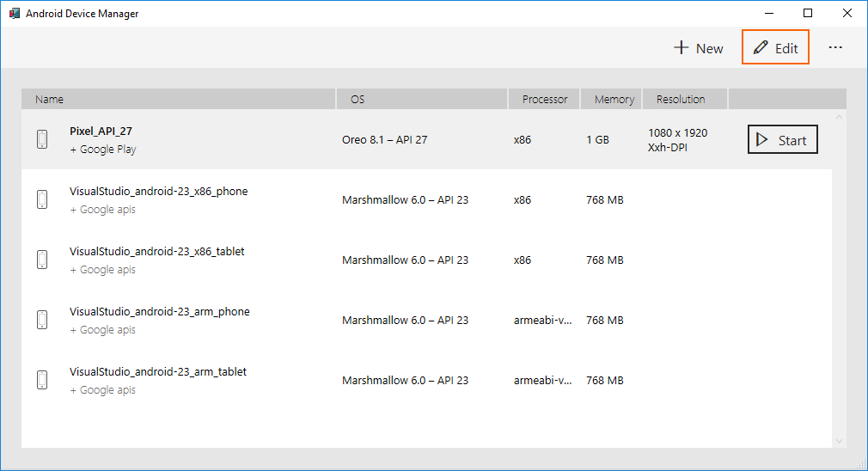Close the Android Device Manager window

847,13
